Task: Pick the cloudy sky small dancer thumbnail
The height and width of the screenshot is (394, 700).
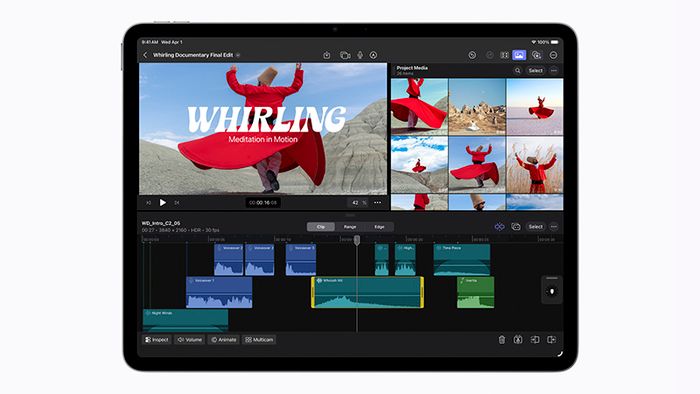Action: 419,164
